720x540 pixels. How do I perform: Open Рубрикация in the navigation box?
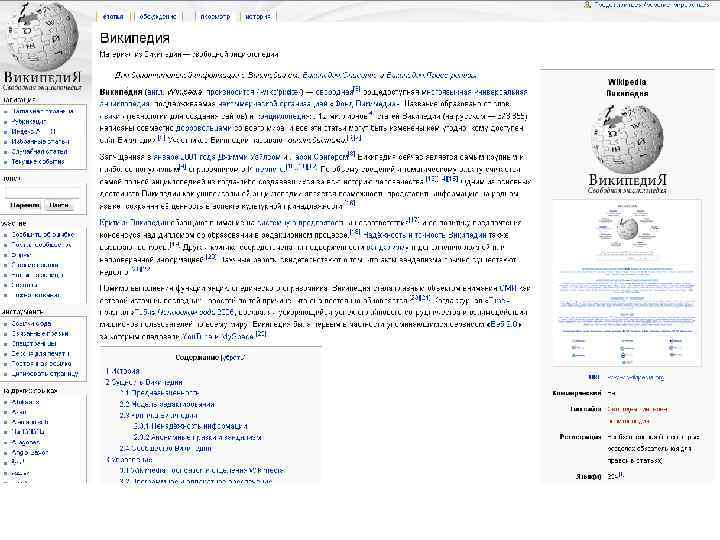[29, 122]
